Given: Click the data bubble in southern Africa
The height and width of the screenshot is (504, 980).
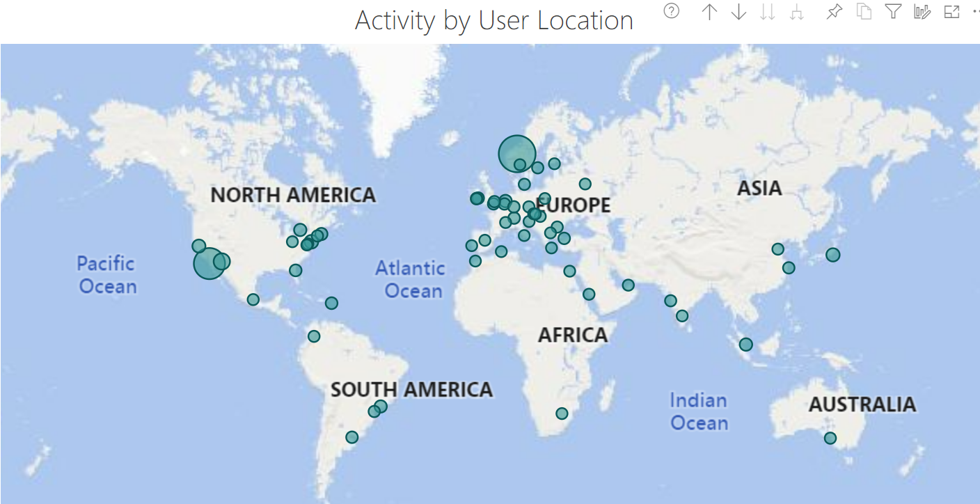Looking at the screenshot, I should (562, 414).
